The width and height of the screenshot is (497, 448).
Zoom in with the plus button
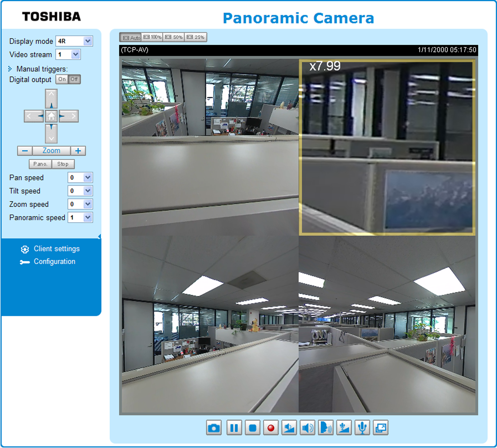[78, 151]
